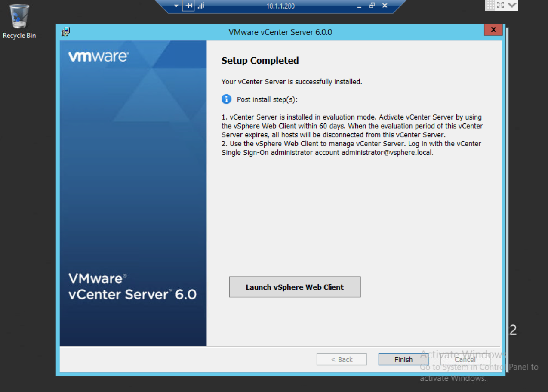Toggle the fullscreen arrows icon at top right
548x392 pixels.
click(500, 5)
